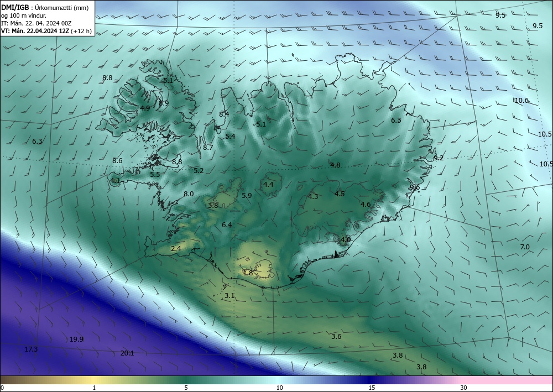Screen dimensions: 553x392
Task: Select the 1.8 value on the south glacier
Action: click(248, 273)
